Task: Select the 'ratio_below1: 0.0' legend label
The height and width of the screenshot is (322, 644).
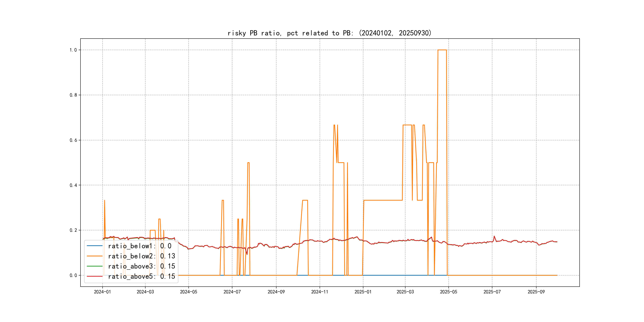Action: pos(140,246)
